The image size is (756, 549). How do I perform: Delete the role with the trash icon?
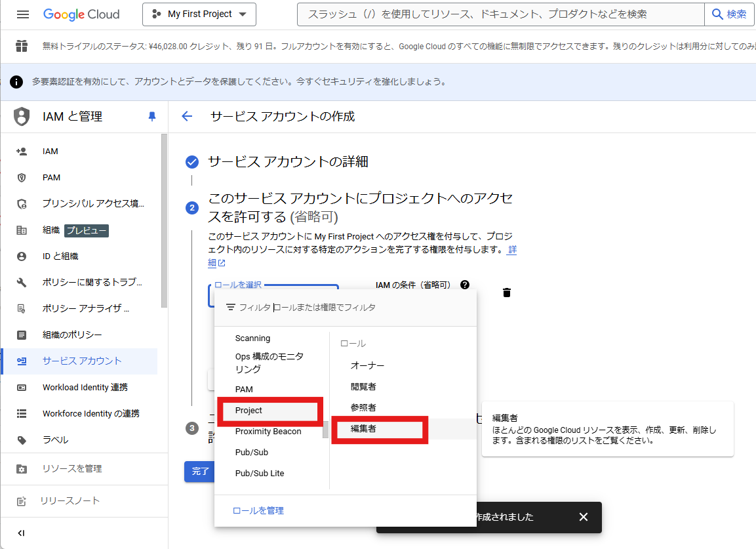(507, 293)
